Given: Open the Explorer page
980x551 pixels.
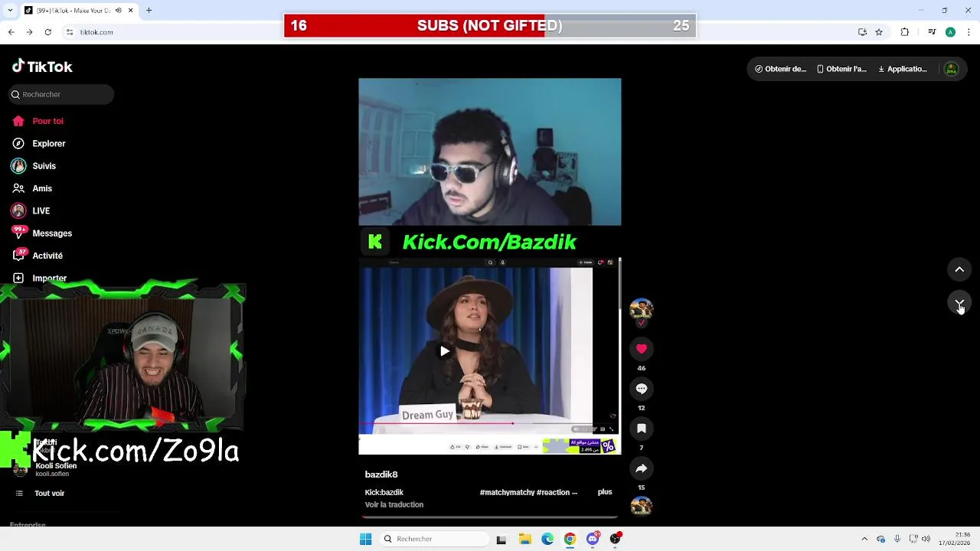Looking at the screenshot, I should pyautogui.click(x=39, y=143).
